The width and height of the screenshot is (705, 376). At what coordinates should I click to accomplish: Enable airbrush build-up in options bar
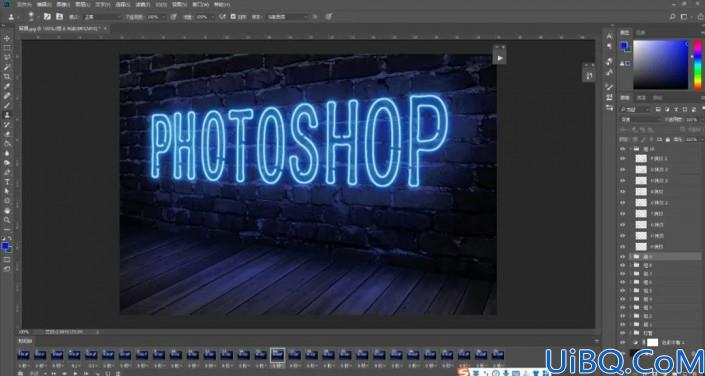point(222,17)
